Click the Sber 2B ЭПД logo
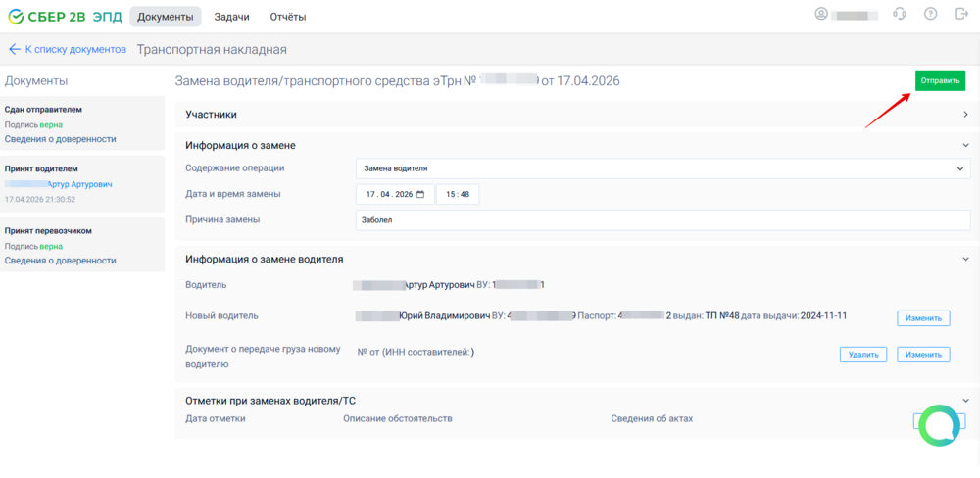This screenshot has height=478, width=980. pos(65,17)
